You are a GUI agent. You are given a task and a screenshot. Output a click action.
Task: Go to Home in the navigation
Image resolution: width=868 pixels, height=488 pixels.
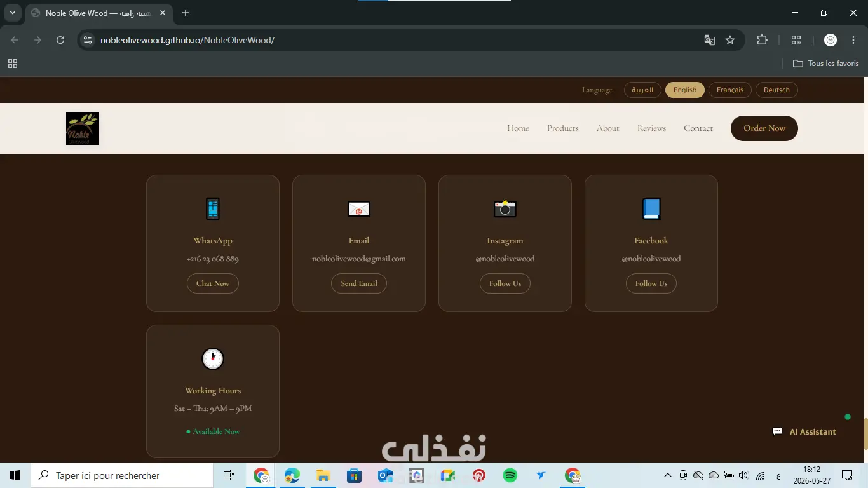pyautogui.click(x=518, y=128)
